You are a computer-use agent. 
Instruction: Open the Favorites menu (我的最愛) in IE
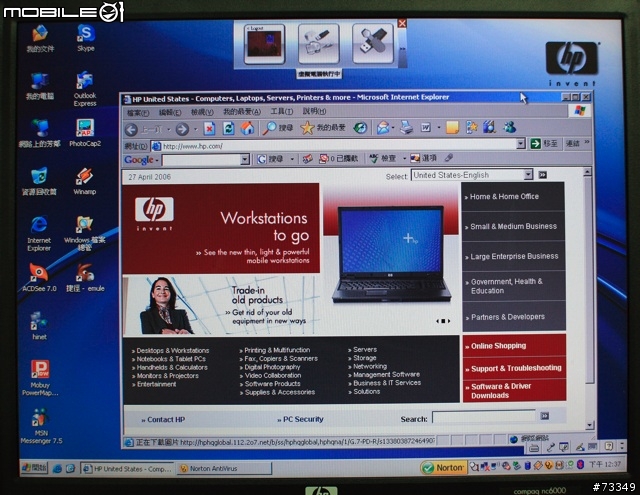tap(242, 111)
